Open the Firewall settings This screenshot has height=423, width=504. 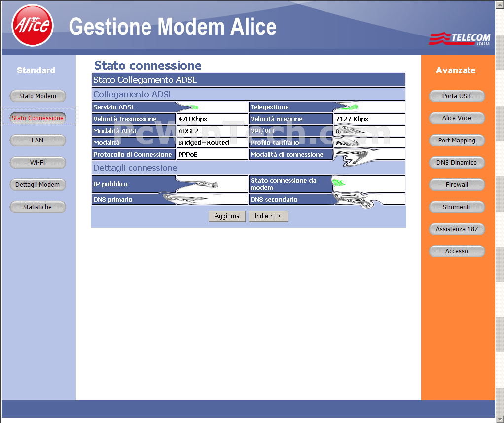pyautogui.click(x=457, y=184)
